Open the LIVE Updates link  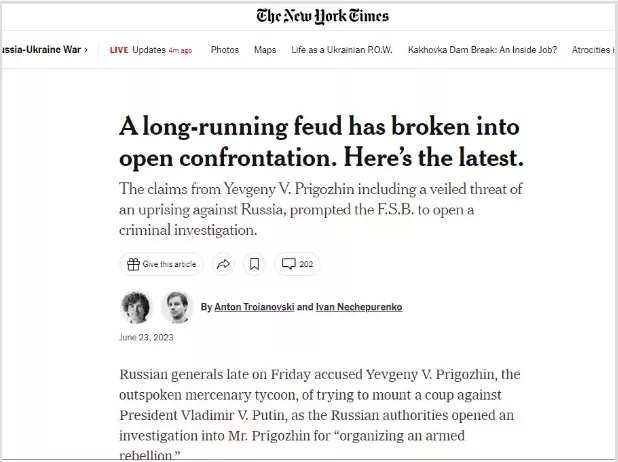click(150, 49)
